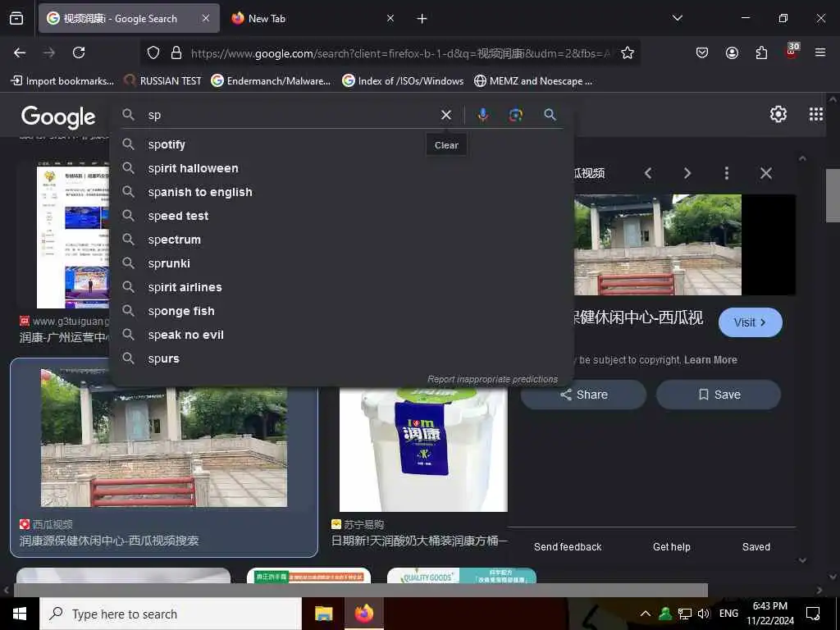
Task: Close the image preview panel
Action: 766,173
